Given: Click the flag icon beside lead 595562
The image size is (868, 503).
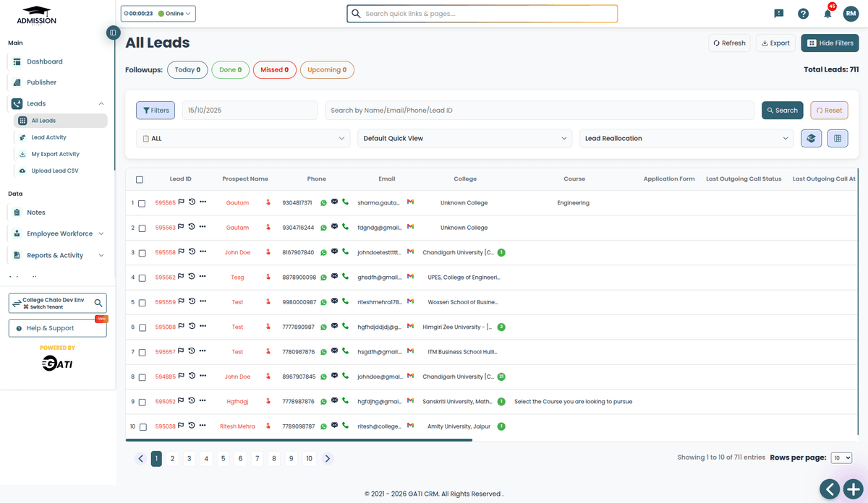Looking at the screenshot, I should pos(182,277).
